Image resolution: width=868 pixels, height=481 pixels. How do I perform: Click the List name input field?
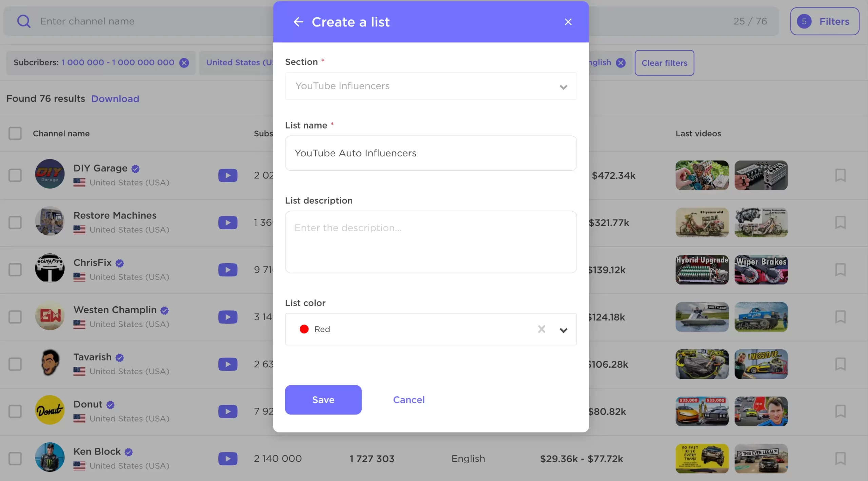point(431,153)
